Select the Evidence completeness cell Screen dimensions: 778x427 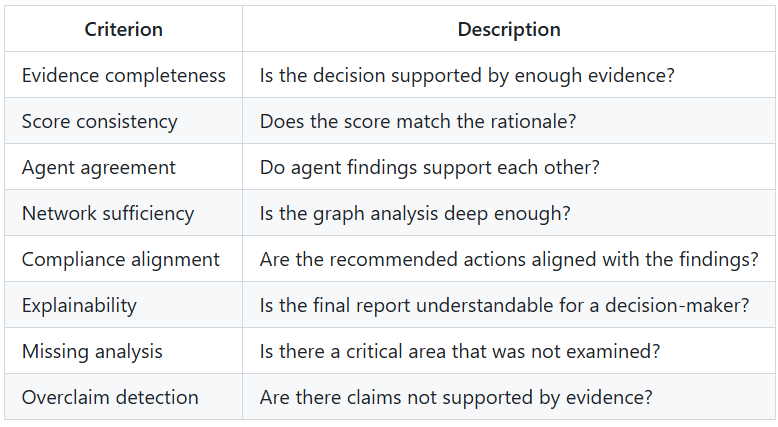(x=124, y=75)
